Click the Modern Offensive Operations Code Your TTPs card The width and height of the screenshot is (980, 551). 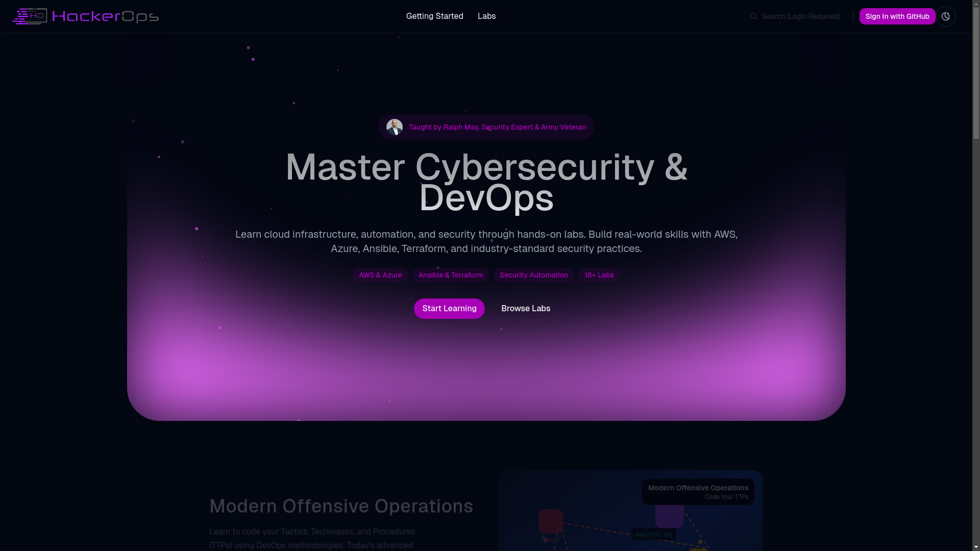tap(698, 492)
